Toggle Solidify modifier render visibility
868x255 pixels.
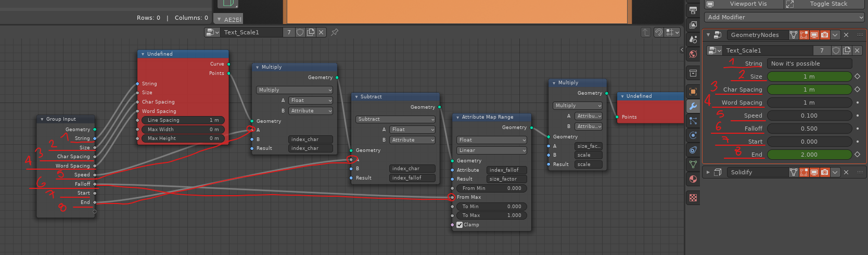click(x=825, y=172)
